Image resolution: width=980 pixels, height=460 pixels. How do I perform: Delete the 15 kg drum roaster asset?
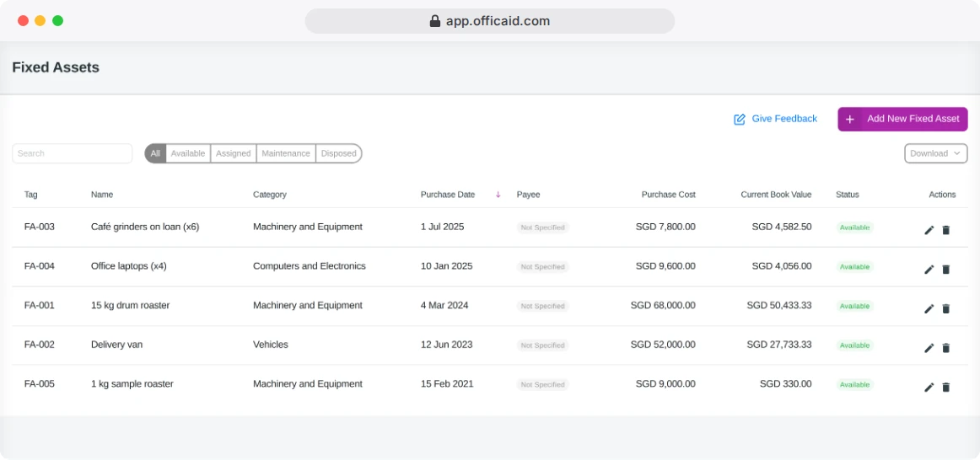945,309
